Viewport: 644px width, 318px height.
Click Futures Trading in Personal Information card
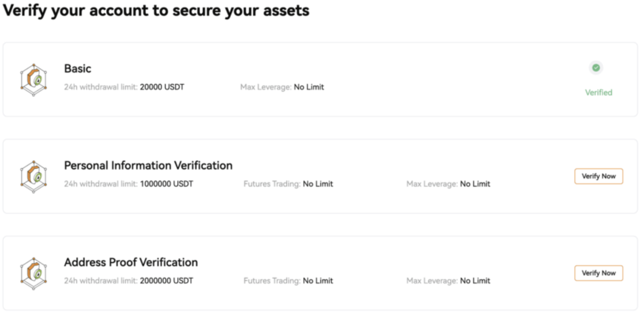click(288, 184)
